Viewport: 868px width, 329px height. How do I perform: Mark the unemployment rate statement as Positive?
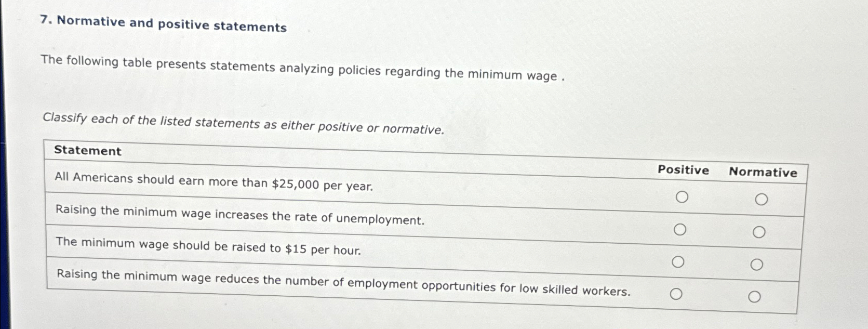coord(680,229)
